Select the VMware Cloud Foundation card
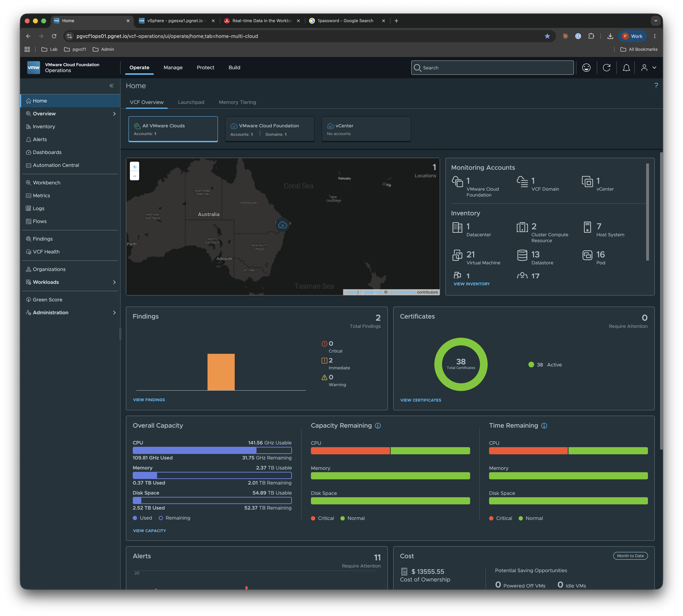Image resolution: width=683 pixels, height=616 pixels. [269, 129]
